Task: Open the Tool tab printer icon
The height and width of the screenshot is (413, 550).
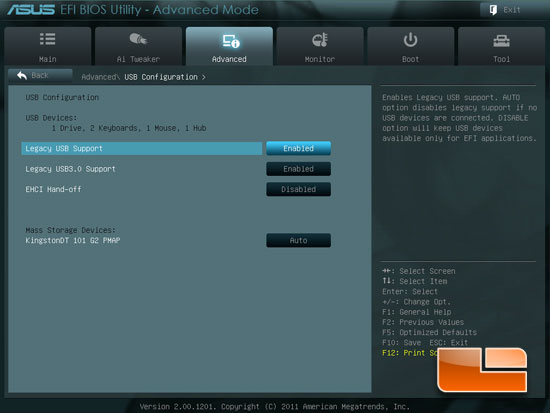Action: pos(501,41)
